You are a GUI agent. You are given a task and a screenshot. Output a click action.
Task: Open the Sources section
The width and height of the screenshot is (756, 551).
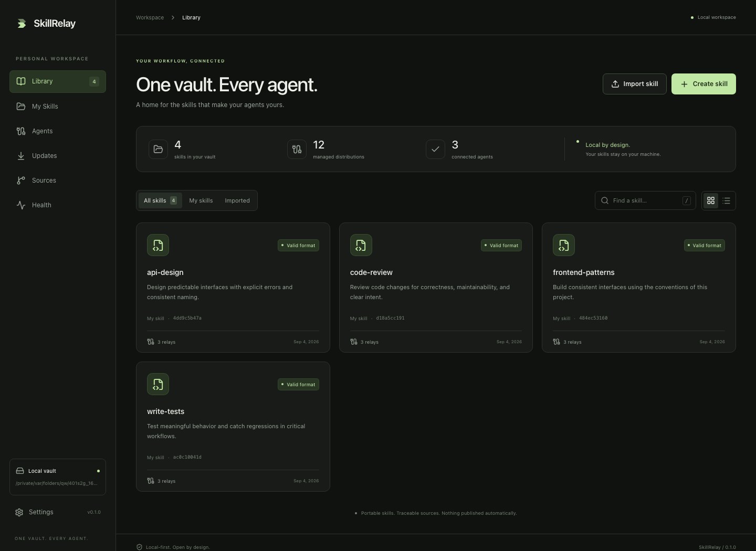pyautogui.click(x=58, y=181)
